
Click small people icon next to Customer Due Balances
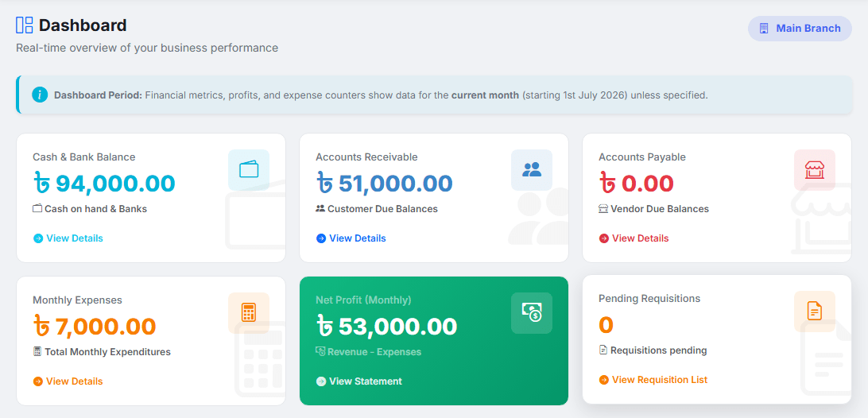tap(320, 209)
